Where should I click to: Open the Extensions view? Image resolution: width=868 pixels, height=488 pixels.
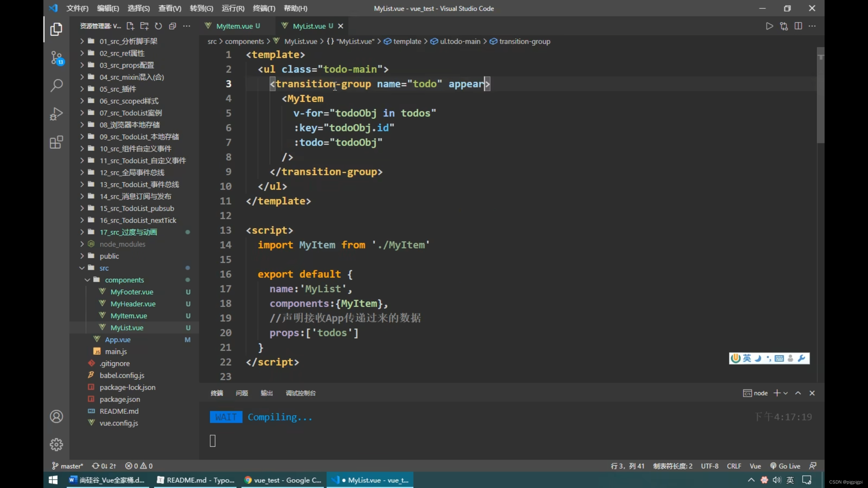(56, 142)
